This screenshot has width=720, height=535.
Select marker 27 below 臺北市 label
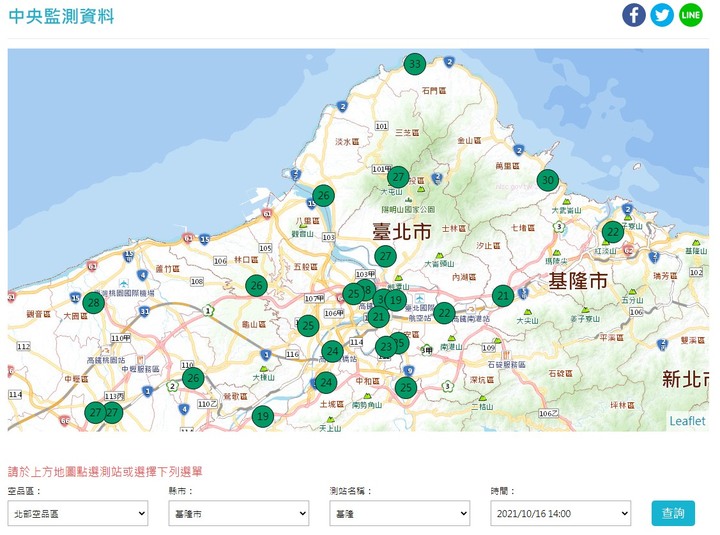(x=385, y=256)
